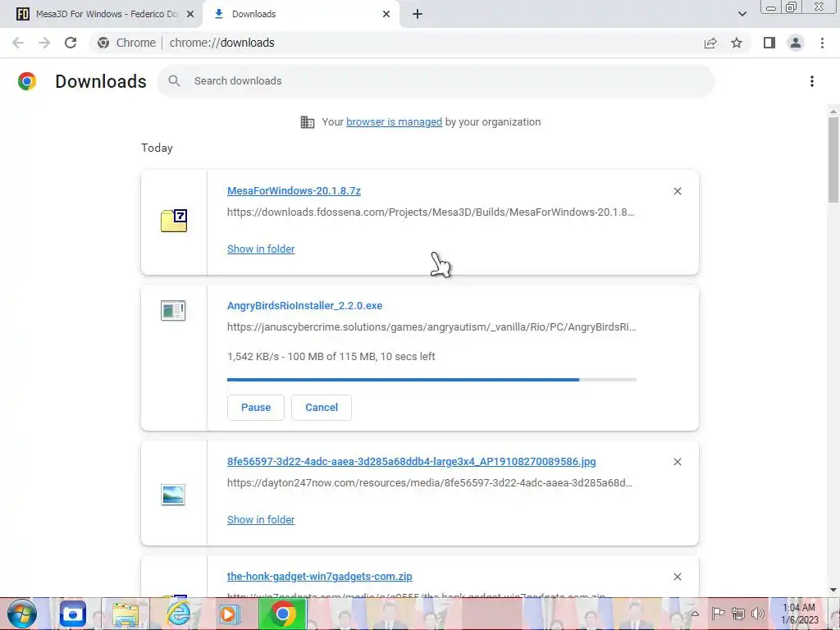Close the Mesa3D For Windows tab

(x=190, y=14)
